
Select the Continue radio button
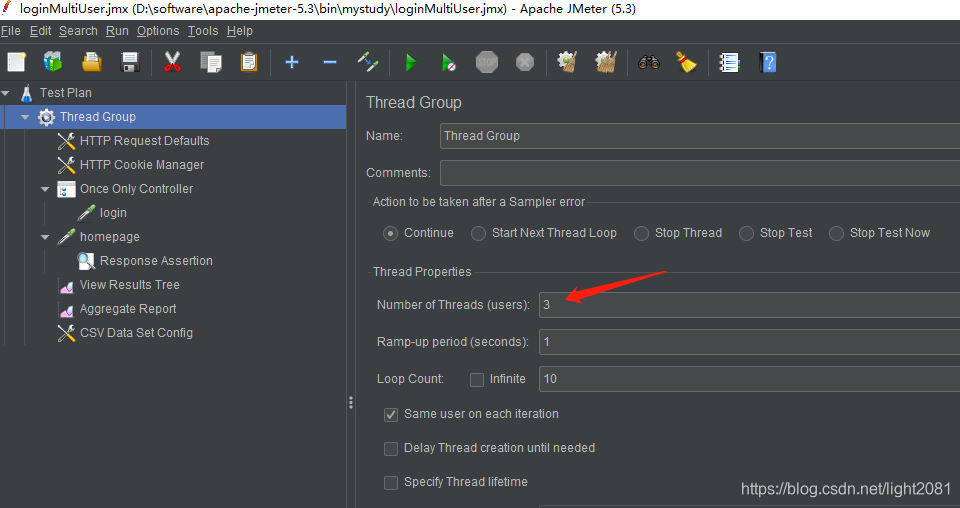(391, 233)
